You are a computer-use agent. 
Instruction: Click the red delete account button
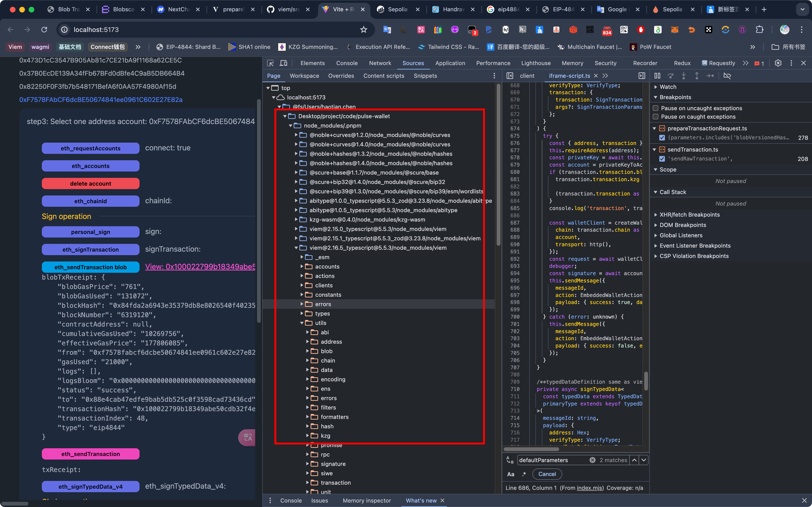90,183
